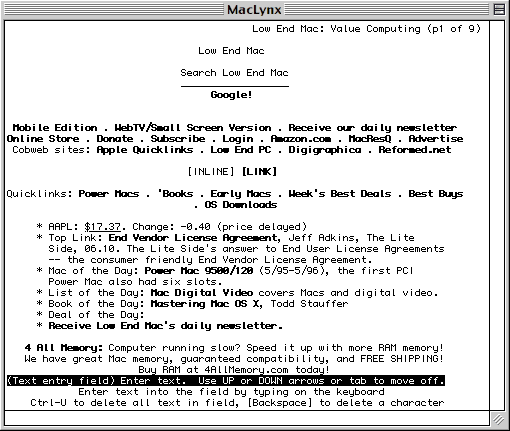Click the 'Buy RAM at 4AllMemory.com today!' text
Viewport: 510px width, 431px height.
point(234,370)
